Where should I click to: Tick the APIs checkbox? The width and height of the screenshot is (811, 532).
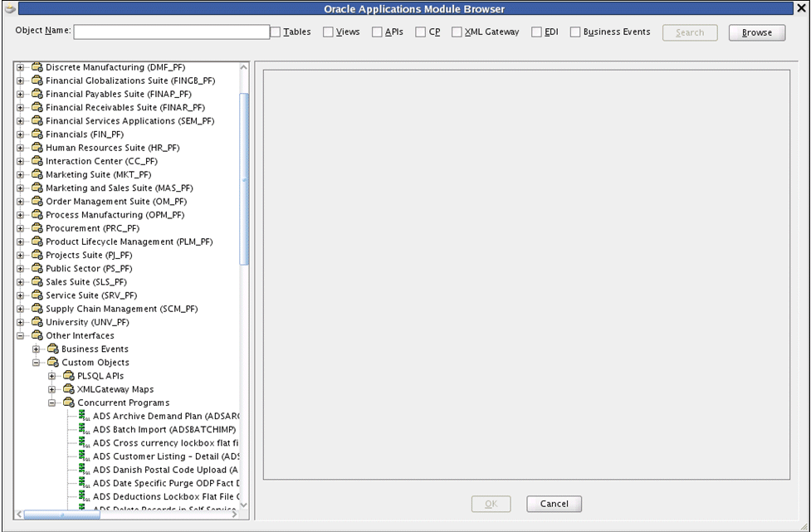377,32
